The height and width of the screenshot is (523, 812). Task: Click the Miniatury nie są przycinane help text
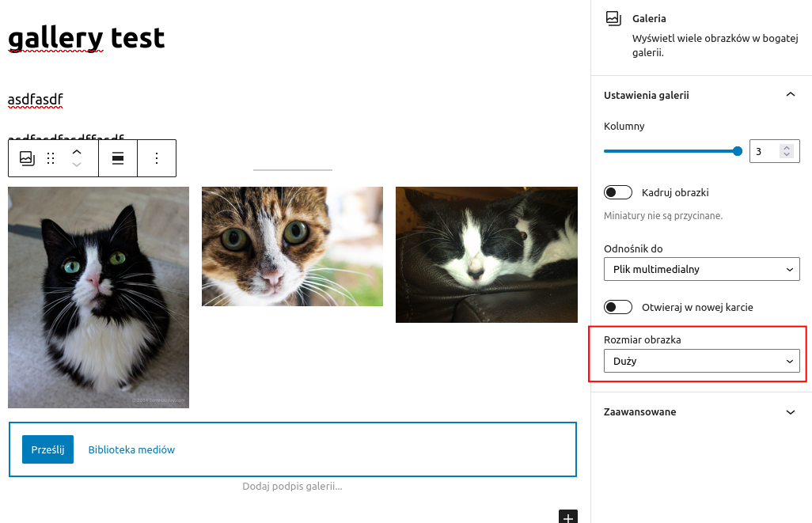pos(663,215)
